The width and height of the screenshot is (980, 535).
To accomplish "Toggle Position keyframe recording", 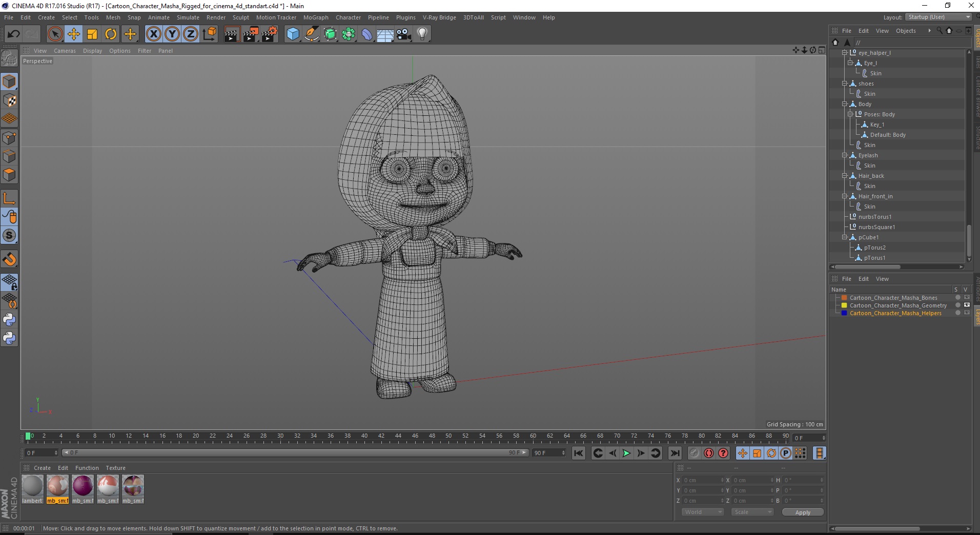I will [742, 453].
